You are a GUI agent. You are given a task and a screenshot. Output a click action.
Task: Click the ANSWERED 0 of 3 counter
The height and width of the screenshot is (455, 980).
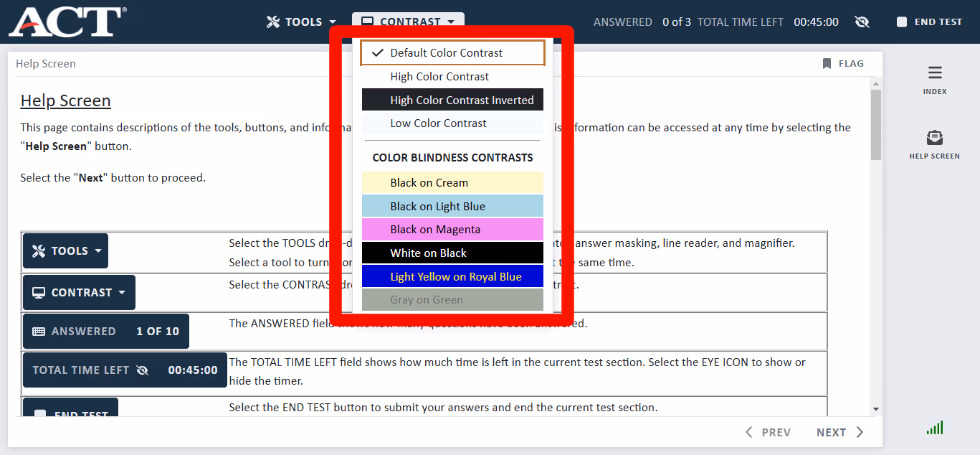tap(642, 22)
